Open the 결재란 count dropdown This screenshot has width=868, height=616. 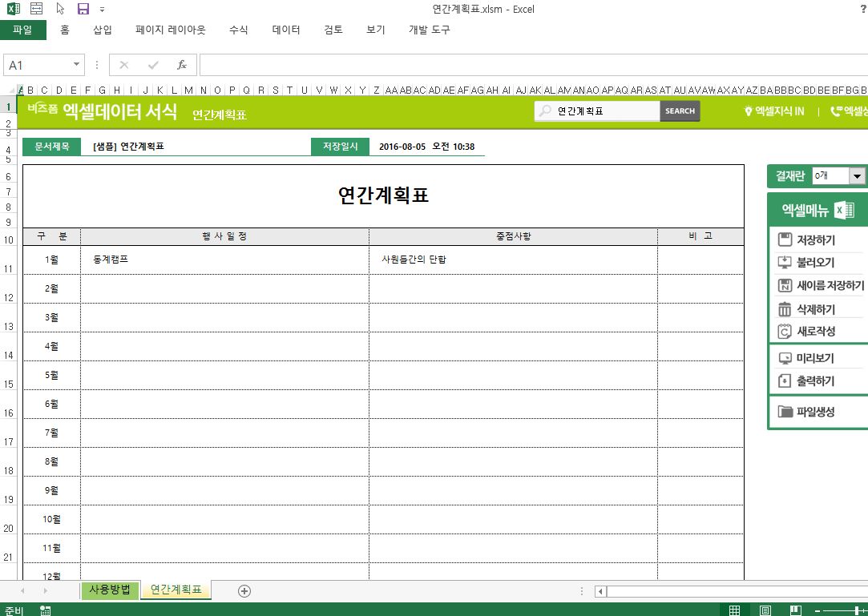click(x=858, y=176)
